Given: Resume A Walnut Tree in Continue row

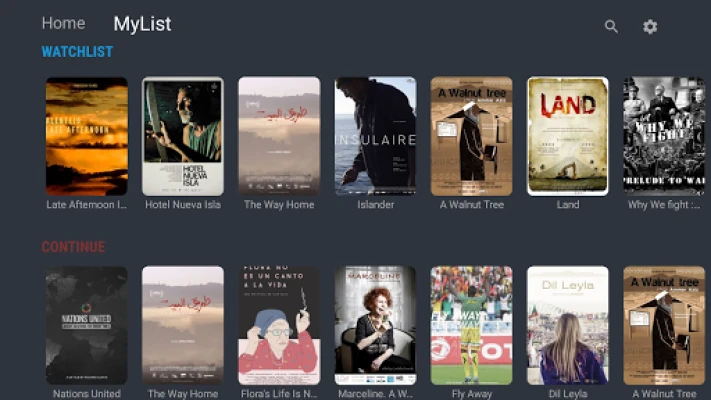Looking at the screenshot, I should click(x=664, y=326).
